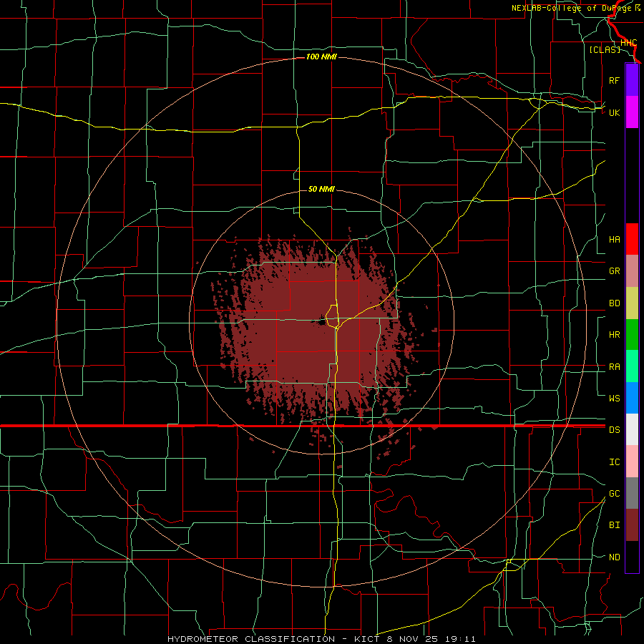The width and height of the screenshot is (644, 644).
Task: Click the GR legend label
Action: [614, 271]
